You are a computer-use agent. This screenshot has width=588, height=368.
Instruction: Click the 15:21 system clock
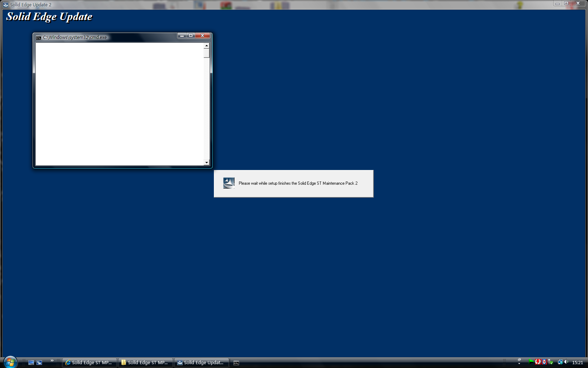click(x=577, y=363)
